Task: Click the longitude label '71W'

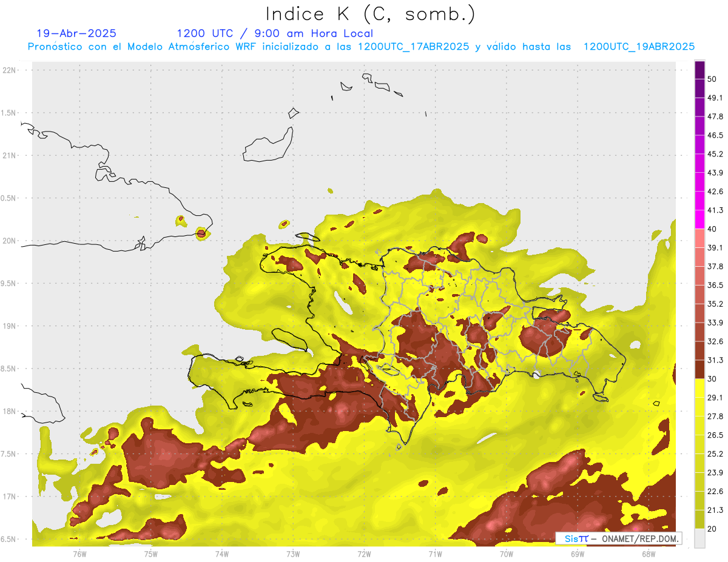Action: tap(435, 553)
